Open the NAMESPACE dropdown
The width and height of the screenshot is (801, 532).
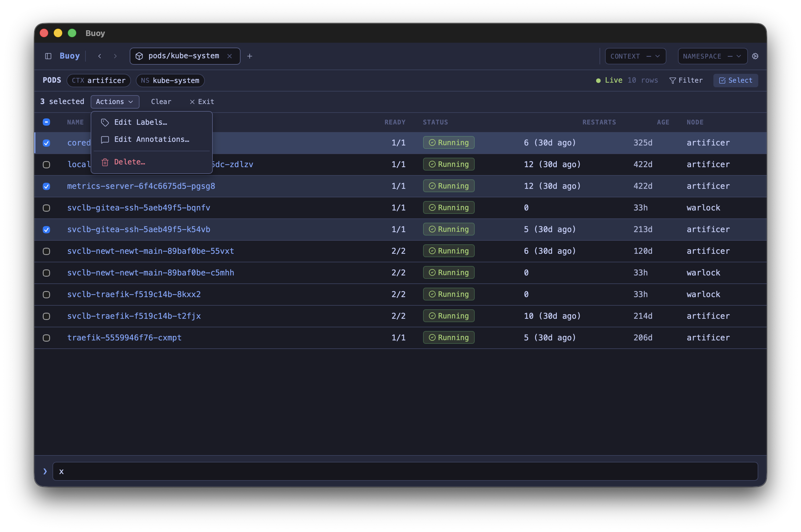pyautogui.click(x=712, y=56)
